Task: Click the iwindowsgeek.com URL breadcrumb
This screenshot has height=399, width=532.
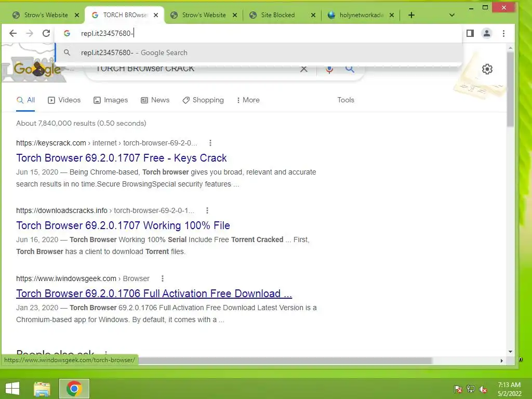Action: [x=83, y=278]
